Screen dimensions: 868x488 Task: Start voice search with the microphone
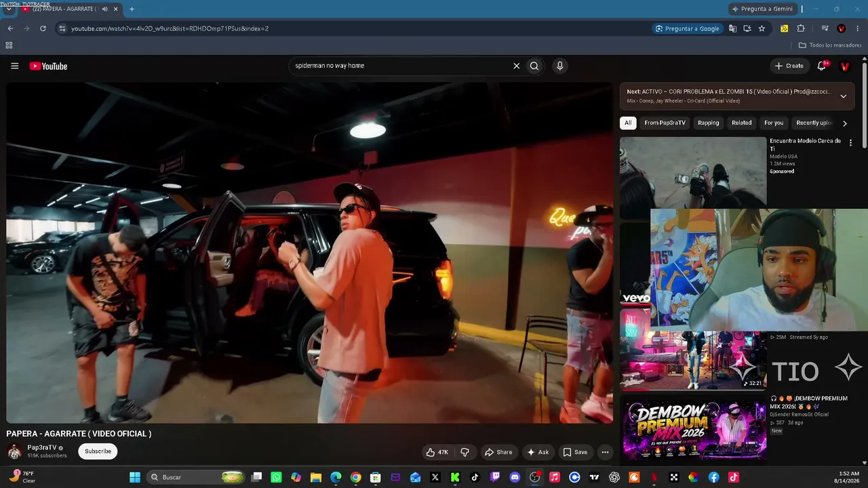(x=559, y=66)
